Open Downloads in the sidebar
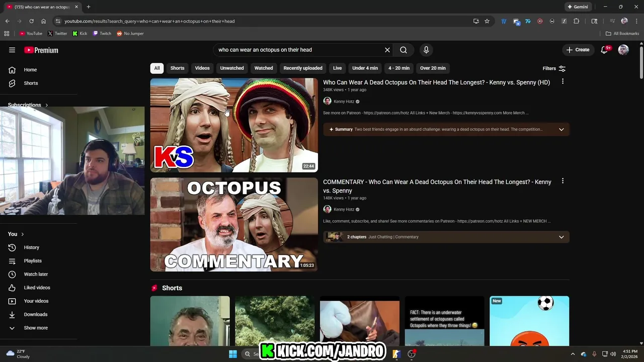This screenshot has height=362, width=644. pos(35,314)
